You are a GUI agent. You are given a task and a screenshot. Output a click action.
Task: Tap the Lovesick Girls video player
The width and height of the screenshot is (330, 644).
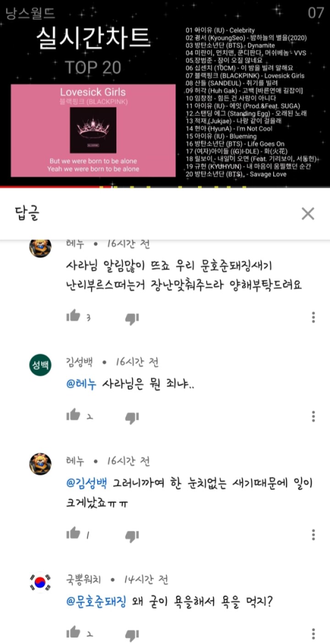[165, 93]
